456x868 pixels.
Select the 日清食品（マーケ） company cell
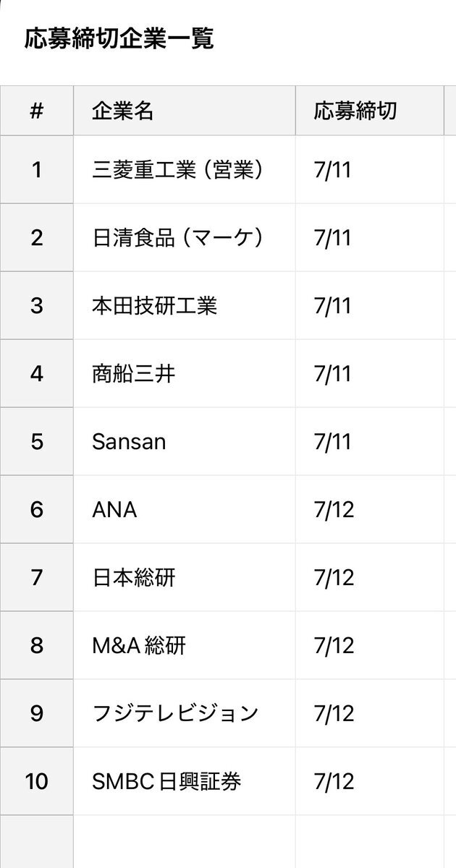point(185,238)
